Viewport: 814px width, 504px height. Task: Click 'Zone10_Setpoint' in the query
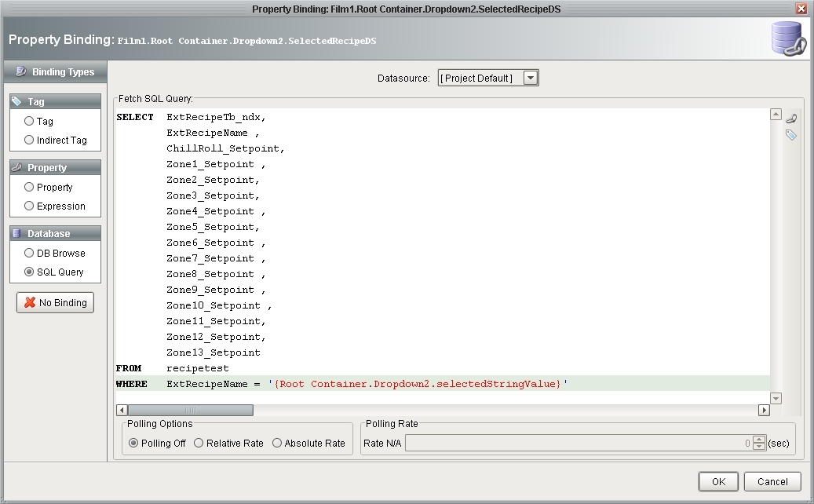(213, 305)
